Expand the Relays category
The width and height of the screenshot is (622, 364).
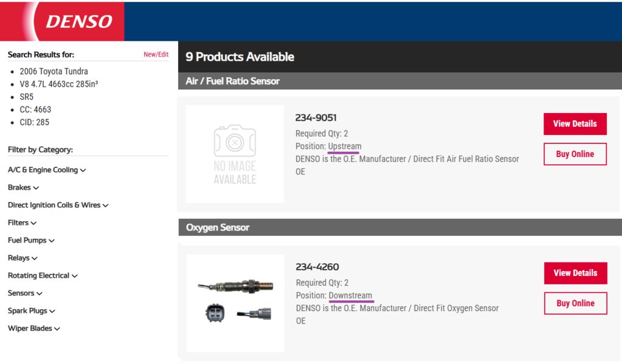click(22, 258)
